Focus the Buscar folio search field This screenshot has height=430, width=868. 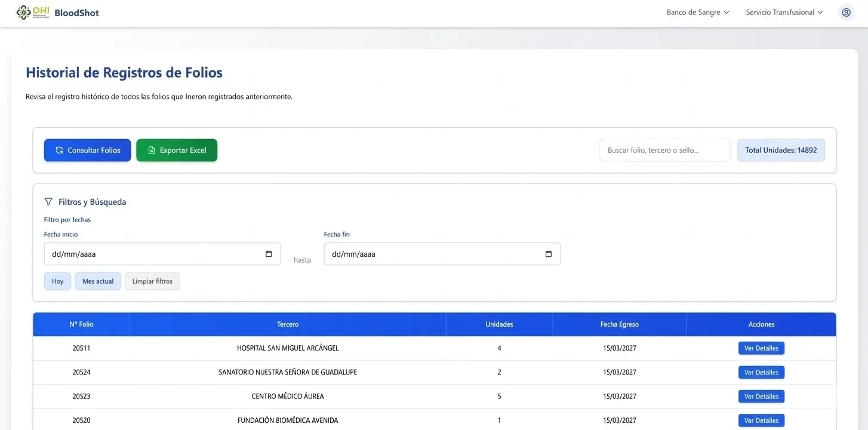click(x=665, y=150)
